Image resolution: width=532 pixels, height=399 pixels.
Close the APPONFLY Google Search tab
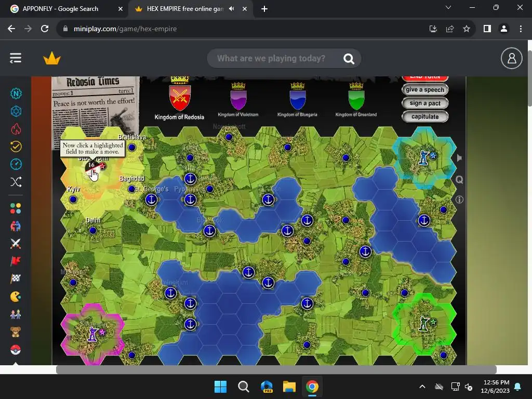click(120, 9)
